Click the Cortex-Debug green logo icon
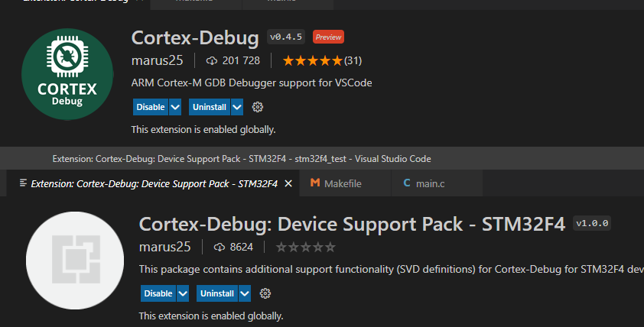 point(67,74)
